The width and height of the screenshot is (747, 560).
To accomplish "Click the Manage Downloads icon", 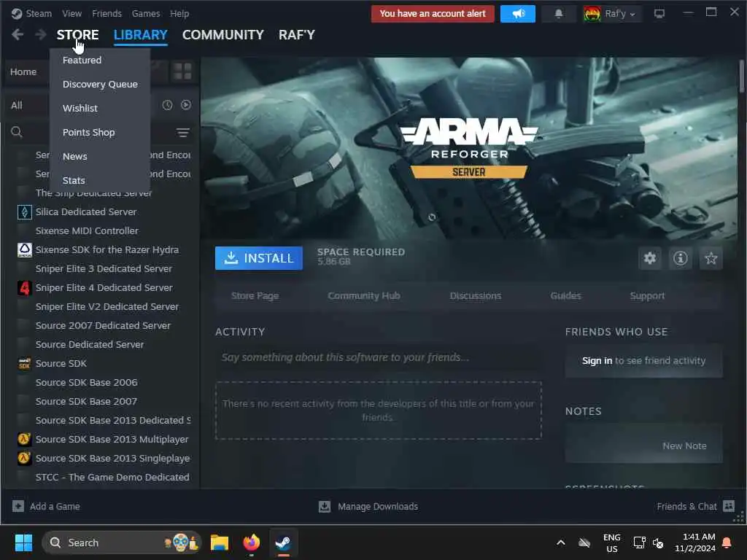I will click(x=325, y=506).
